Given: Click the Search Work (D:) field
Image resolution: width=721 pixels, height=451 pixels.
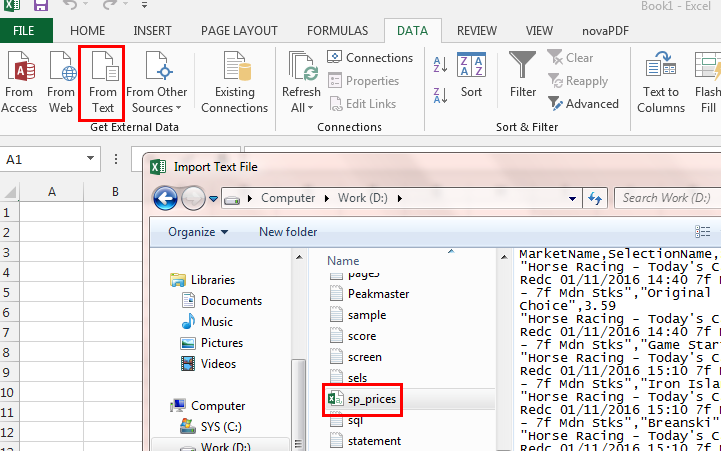Looking at the screenshot, I should (x=668, y=198).
